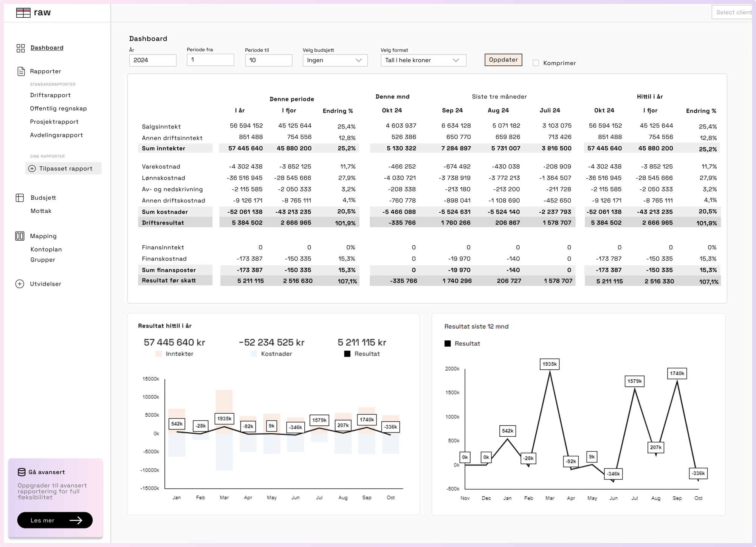Click the plus icon beside Tilpasset rapport
The width and height of the screenshot is (756, 547).
[x=32, y=168]
